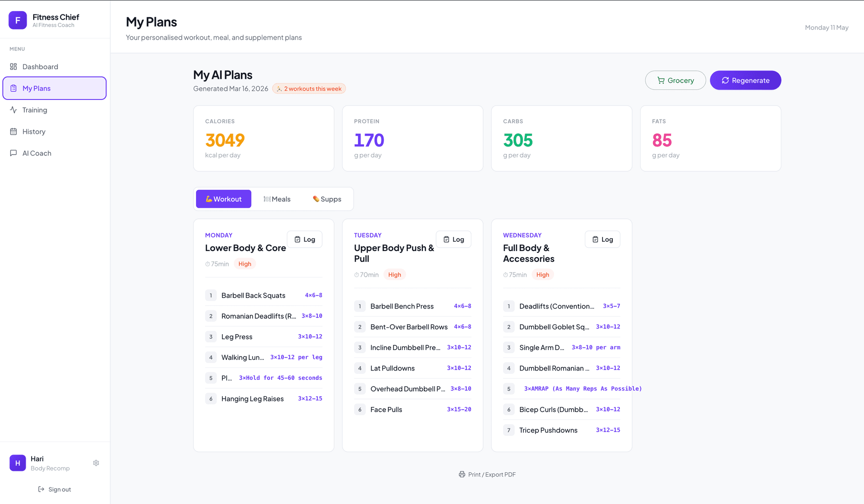Select Bent-Over Barbell Rows exercise
Viewport: 864px width, 504px height.
tap(413, 327)
